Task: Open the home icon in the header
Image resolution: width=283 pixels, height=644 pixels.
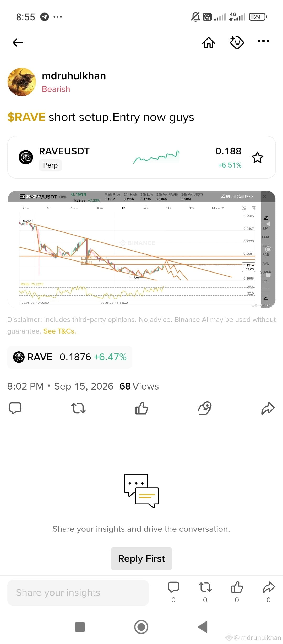Action: click(x=209, y=42)
